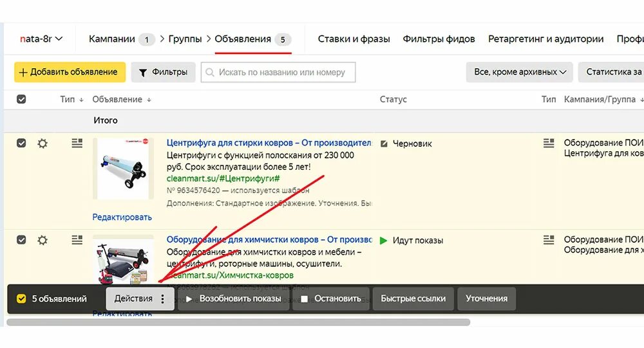Screen dimensions: 644x348
Task: Click Возобновить показы button
Action: [x=234, y=298]
